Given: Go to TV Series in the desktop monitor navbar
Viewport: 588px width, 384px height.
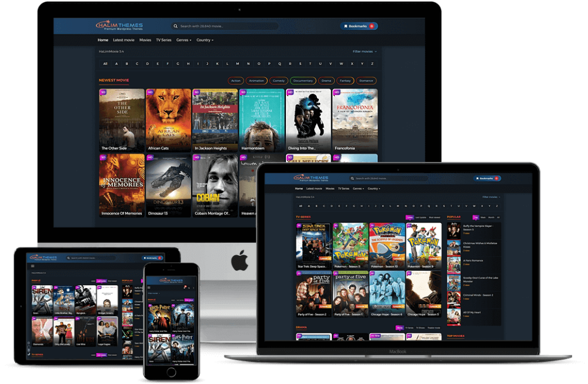Looking at the screenshot, I should [x=163, y=40].
